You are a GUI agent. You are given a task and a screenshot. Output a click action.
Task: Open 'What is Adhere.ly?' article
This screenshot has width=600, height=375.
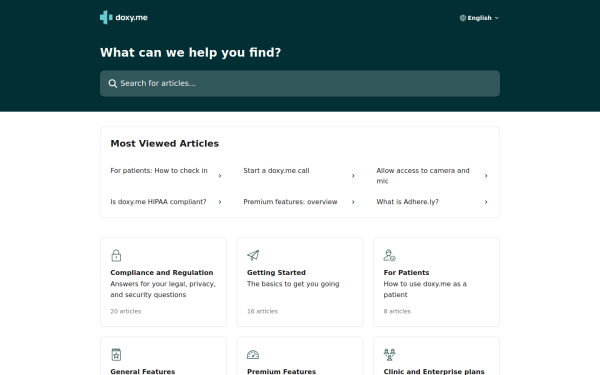[x=407, y=202]
